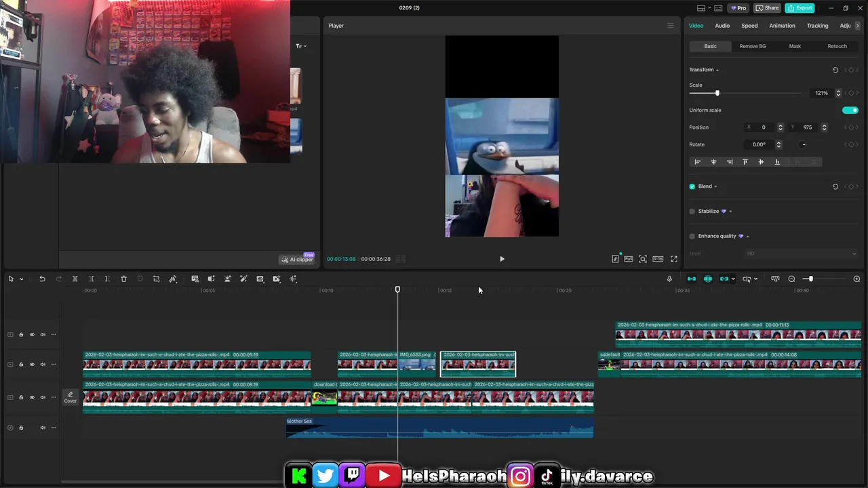Screen dimensions: 868x488
Task: Expand the Stabilize section arrow
Action: pos(730,211)
